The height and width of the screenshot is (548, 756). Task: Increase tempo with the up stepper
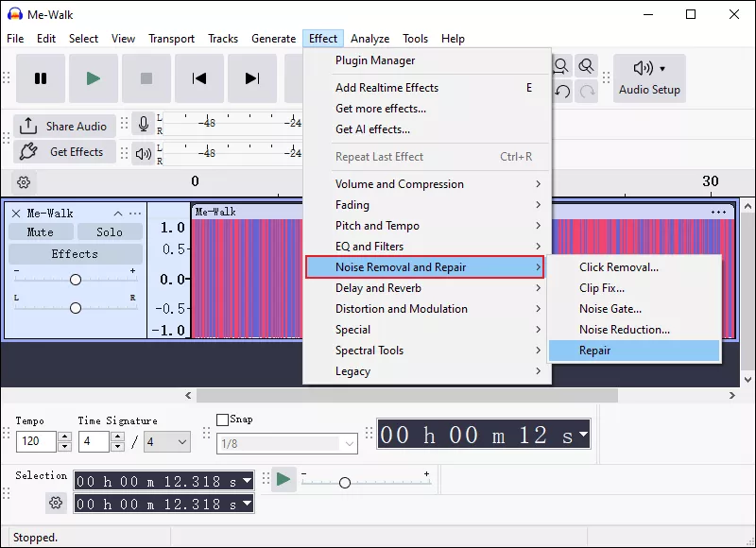(64, 437)
